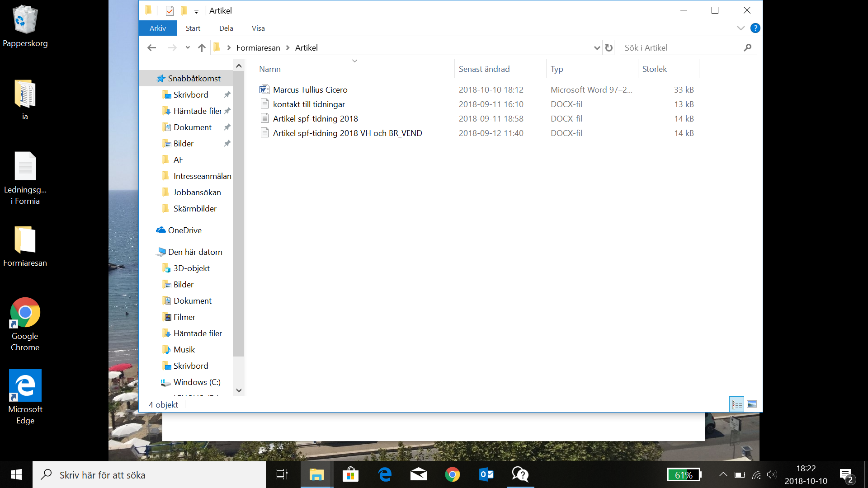Click the search magnifier icon in Sök i Artikel

click(x=748, y=48)
